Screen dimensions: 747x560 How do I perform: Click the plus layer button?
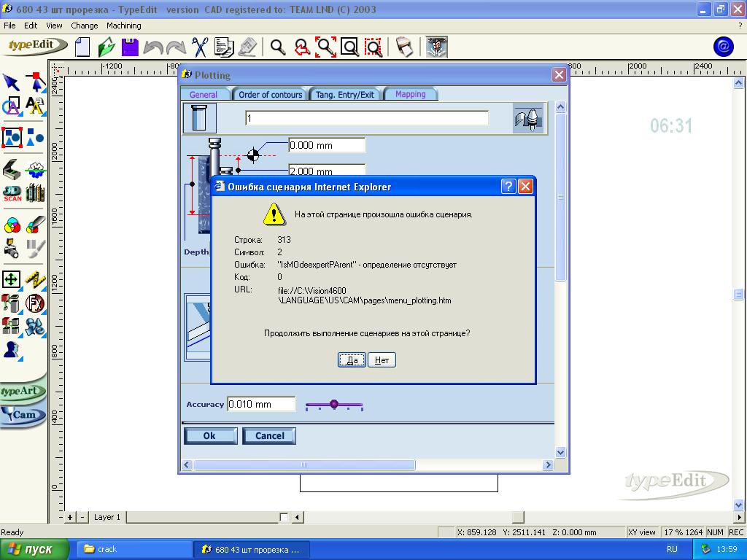pos(69,517)
